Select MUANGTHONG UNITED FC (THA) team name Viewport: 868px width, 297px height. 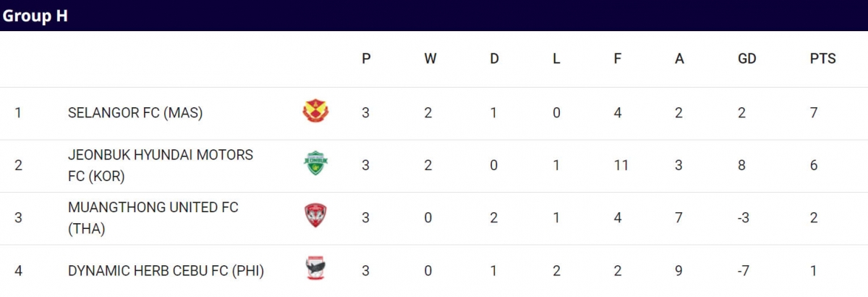(x=153, y=218)
